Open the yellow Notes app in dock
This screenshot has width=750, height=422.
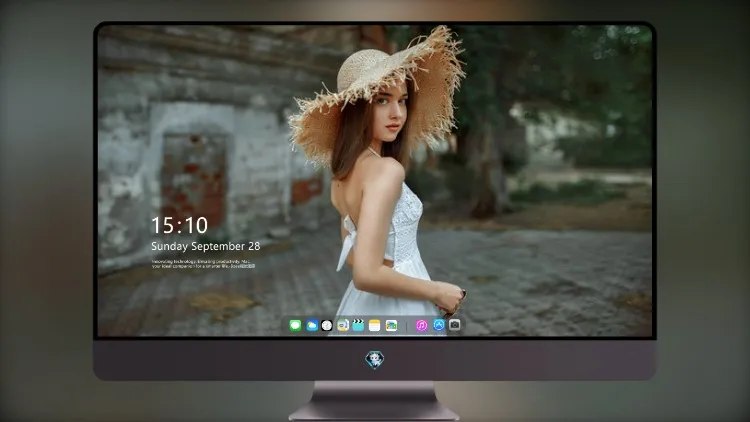tap(375, 325)
